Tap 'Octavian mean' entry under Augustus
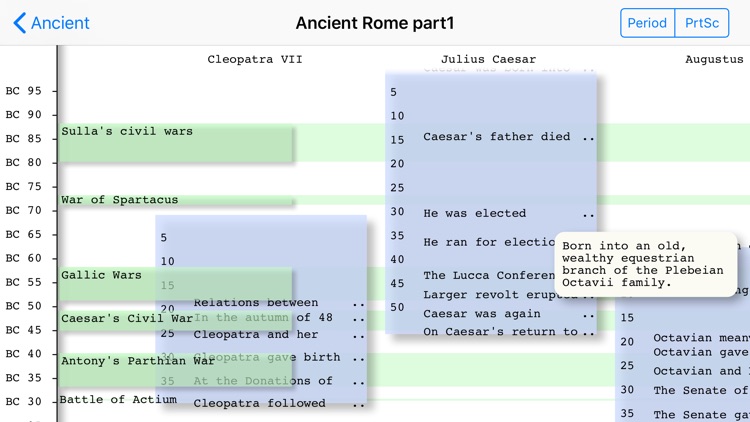 tap(701, 338)
